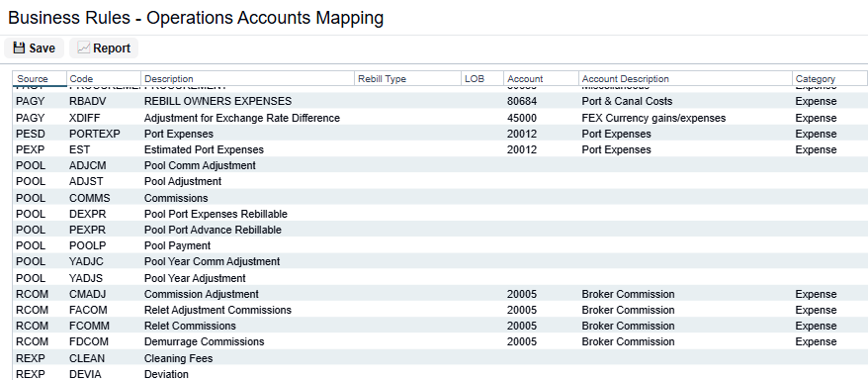868x380 pixels.
Task: Sort by the Code column header
Action: pyautogui.click(x=104, y=78)
